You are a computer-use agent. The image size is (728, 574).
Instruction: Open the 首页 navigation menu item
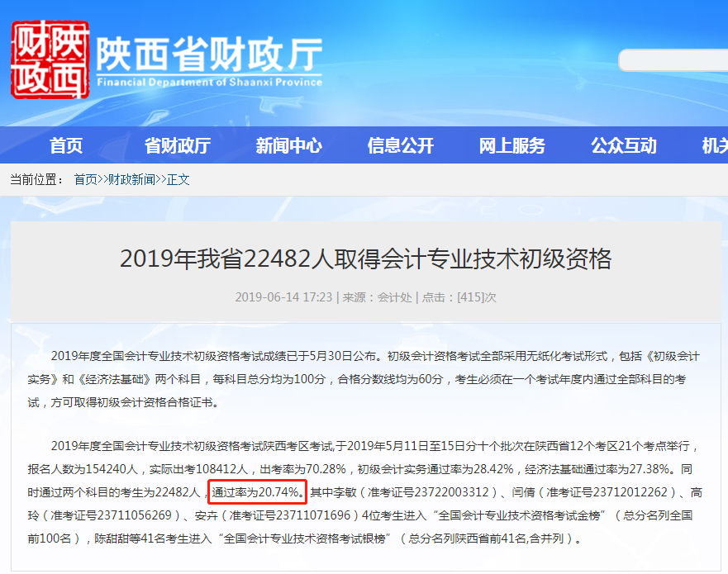pos(66,145)
